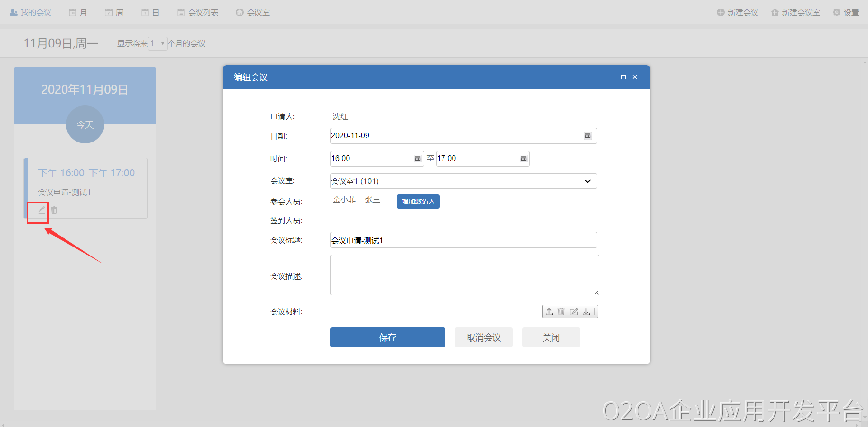Click 增加邀请人 to add invitees
868x427 pixels.
point(418,201)
